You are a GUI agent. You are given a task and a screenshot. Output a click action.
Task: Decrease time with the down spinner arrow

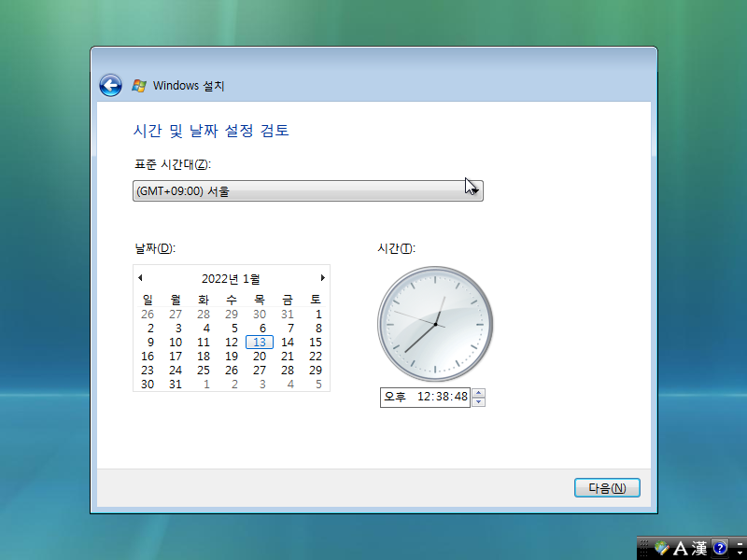478,402
